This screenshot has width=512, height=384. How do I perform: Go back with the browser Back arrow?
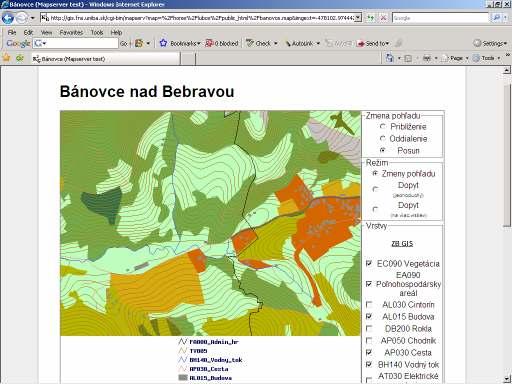click(7, 18)
